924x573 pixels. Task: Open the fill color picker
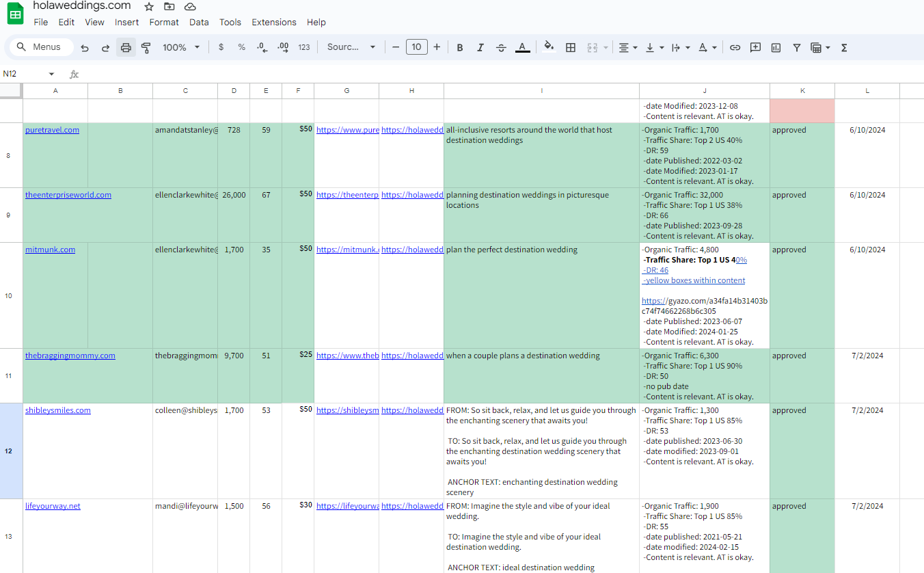coord(549,47)
